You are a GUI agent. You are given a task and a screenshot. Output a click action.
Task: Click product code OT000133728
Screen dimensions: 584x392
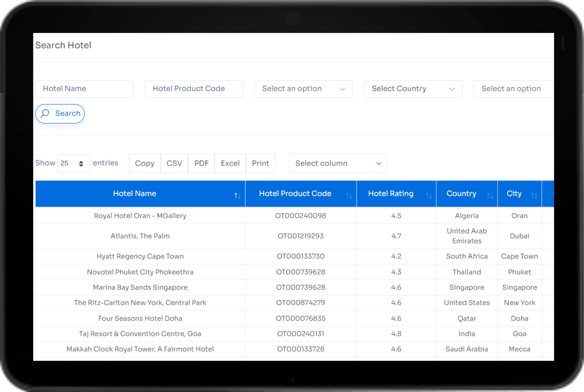301,349
